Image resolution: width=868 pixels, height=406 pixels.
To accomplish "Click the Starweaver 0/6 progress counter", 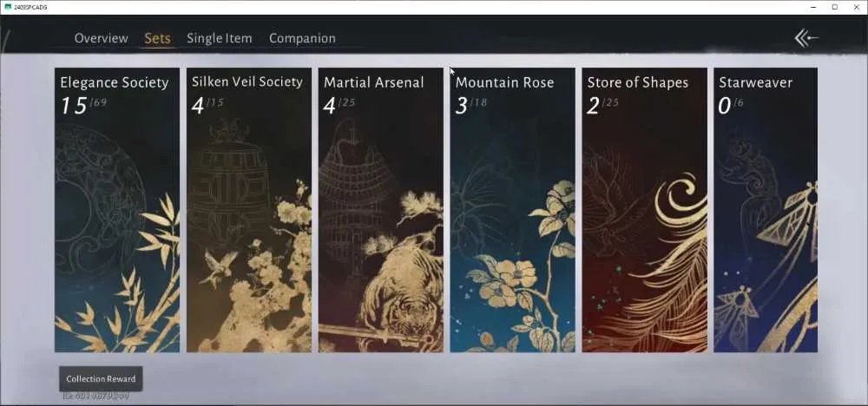I will click(731, 105).
